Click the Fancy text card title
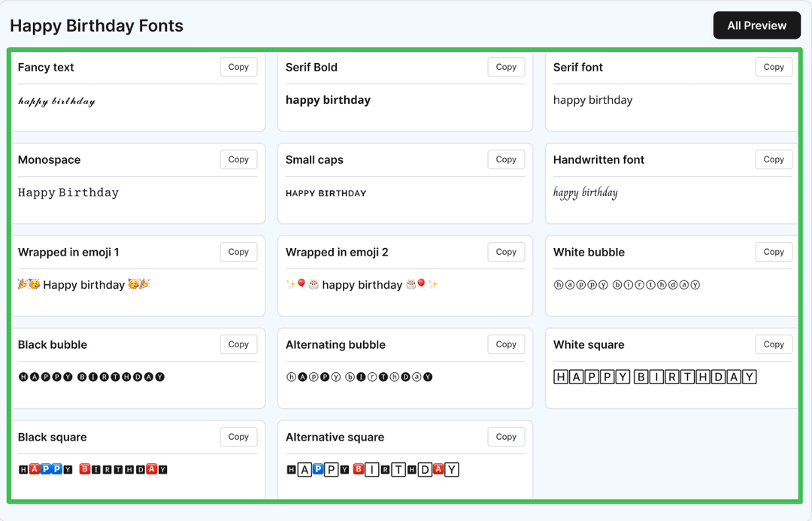 [46, 68]
